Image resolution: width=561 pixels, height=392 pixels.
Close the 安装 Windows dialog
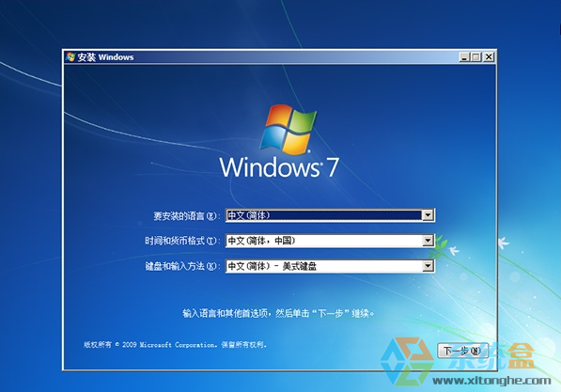pos(489,57)
